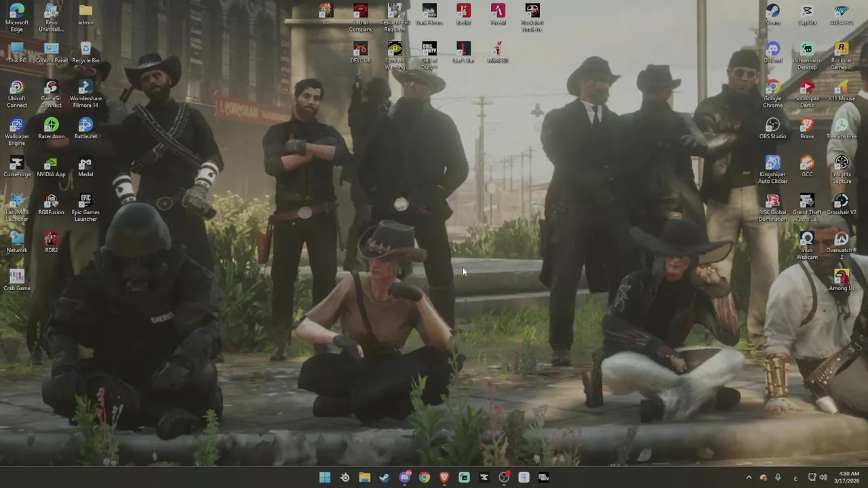Select the MIMESIS desktop shortcut

point(498,53)
